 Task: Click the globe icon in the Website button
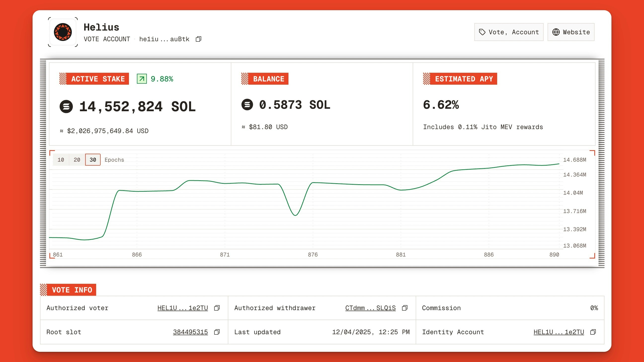556,32
